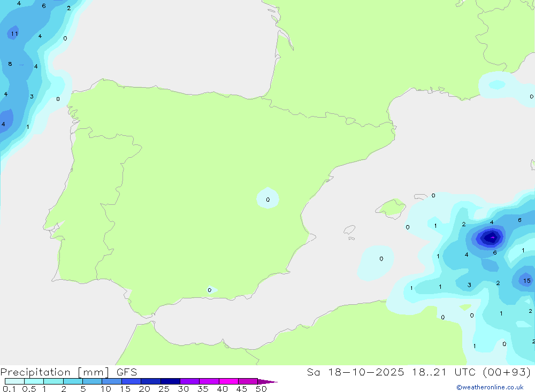Choose the 5–10 mm legend swatch
535x392 pixels.
pyautogui.click(x=93, y=381)
